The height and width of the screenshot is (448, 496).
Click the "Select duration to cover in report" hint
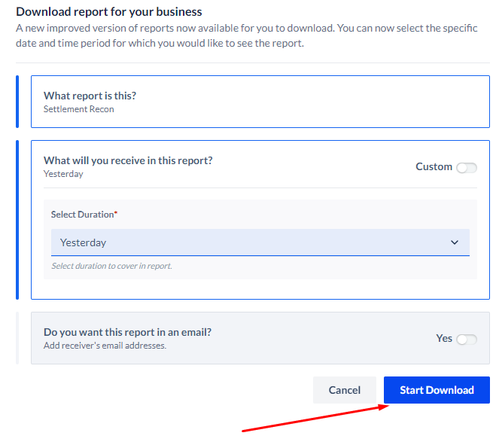click(x=111, y=266)
